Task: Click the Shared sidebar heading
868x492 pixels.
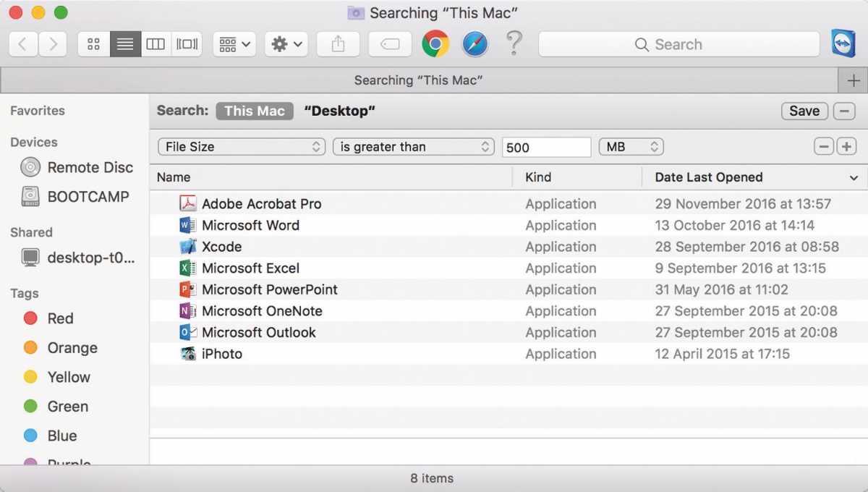Action: (x=31, y=232)
